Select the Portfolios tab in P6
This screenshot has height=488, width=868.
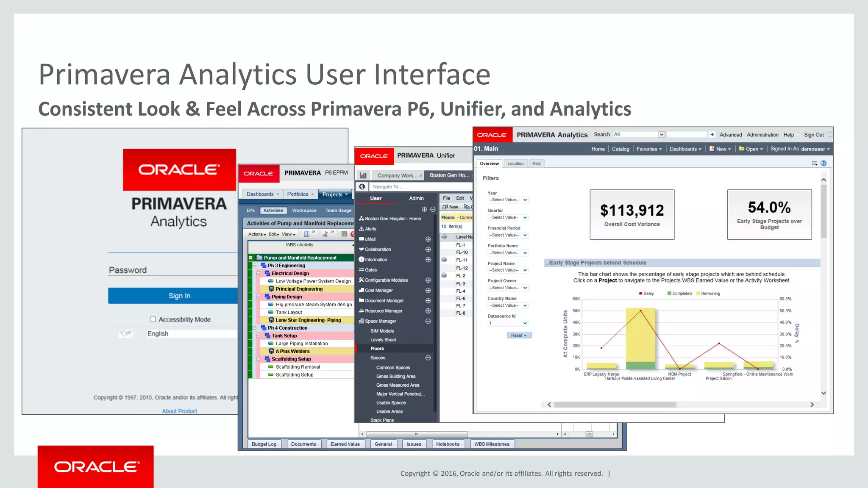[300, 194]
